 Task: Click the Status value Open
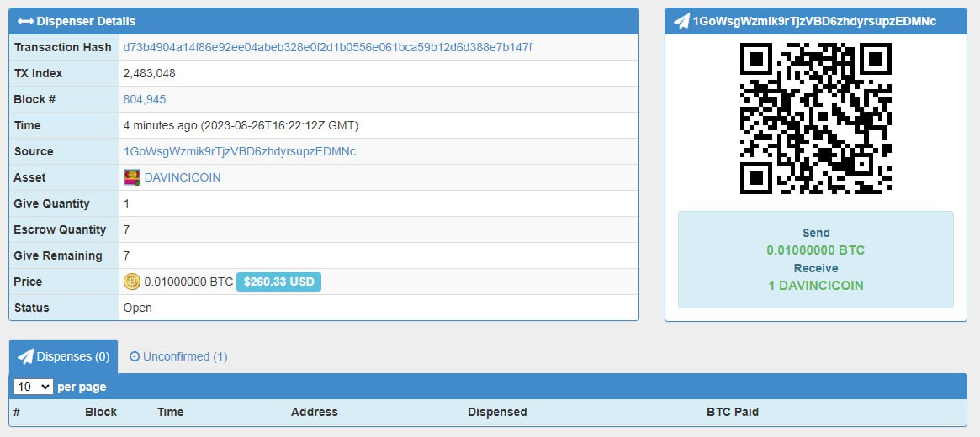tap(137, 308)
